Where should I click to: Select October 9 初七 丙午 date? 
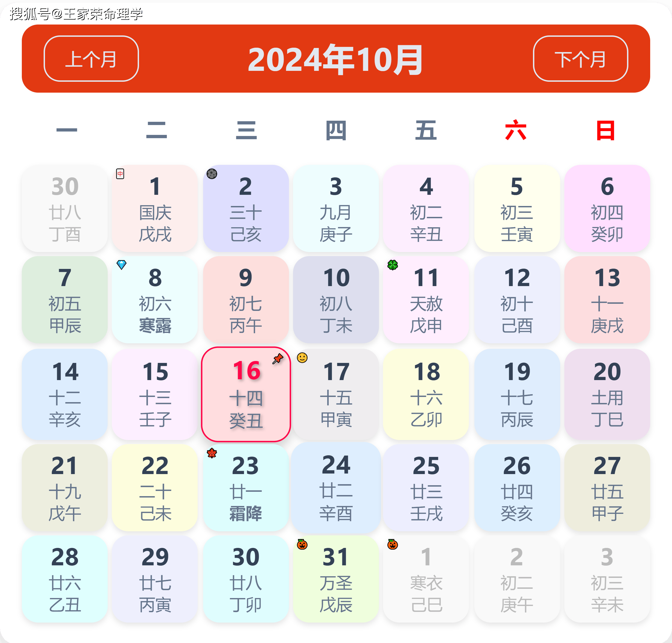pos(246,300)
